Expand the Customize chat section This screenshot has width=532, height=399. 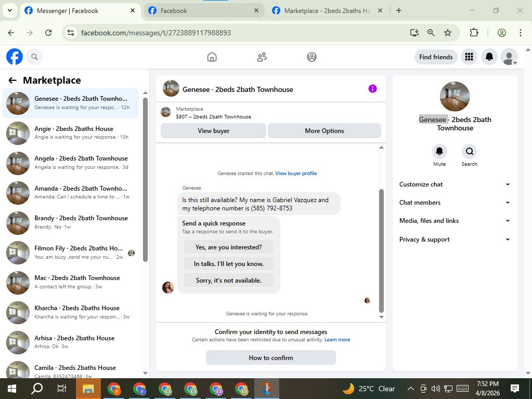click(455, 184)
